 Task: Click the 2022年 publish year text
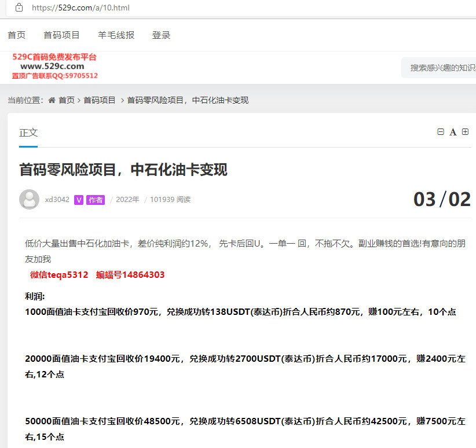[x=127, y=200]
